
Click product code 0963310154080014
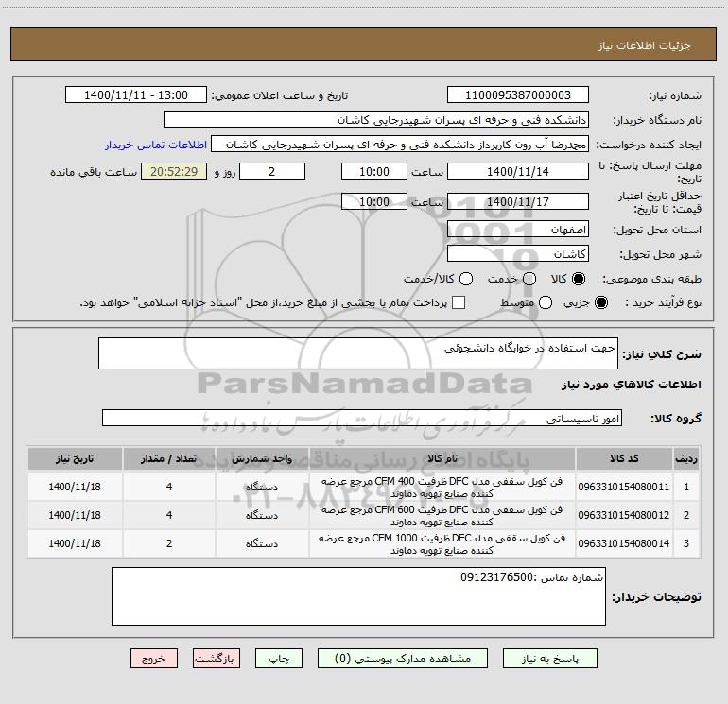tap(624, 543)
